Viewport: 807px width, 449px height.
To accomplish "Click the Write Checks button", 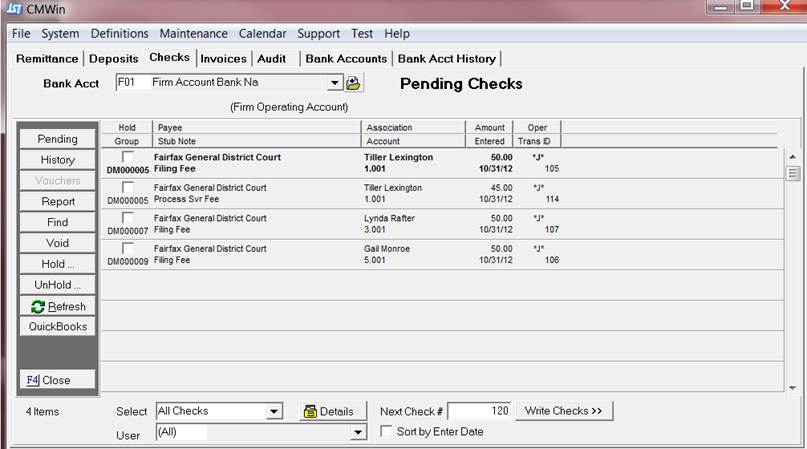I will [x=564, y=411].
